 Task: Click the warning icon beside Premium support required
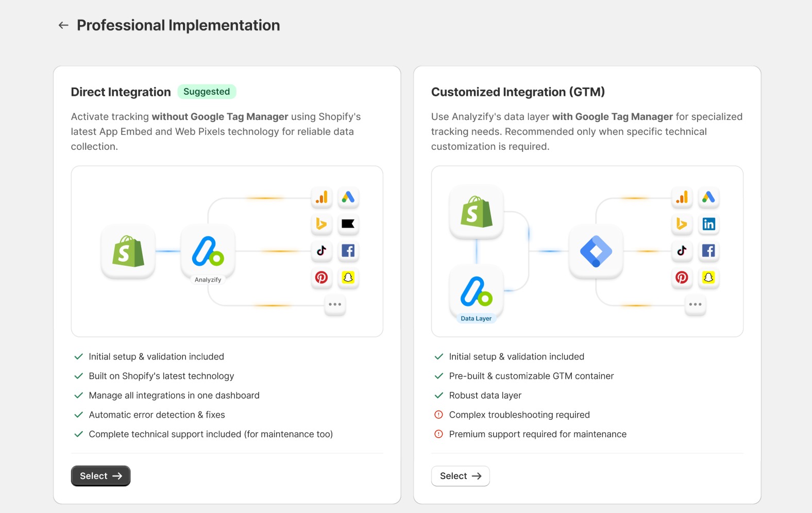(x=439, y=434)
